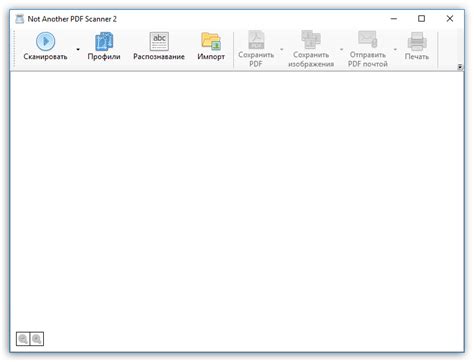Viewport: 474px width, 362px height.
Task: Open the Сканировать dropdown arrow
Action: click(78, 49)
